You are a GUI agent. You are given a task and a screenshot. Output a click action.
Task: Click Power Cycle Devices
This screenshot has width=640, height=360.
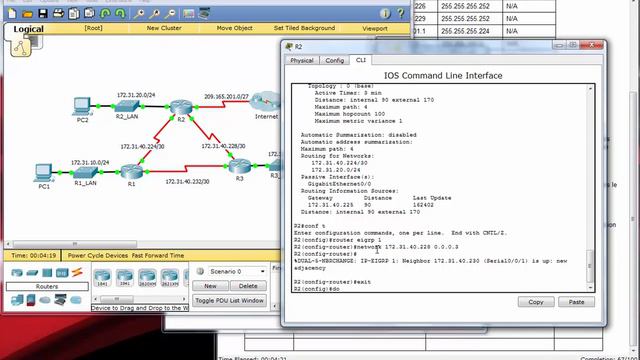pos(98,256)
